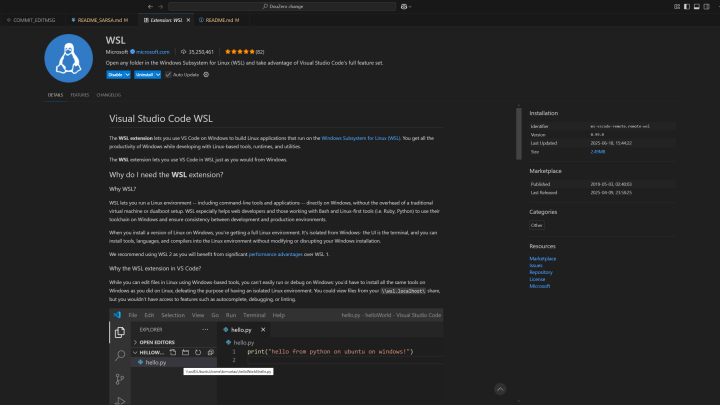Toggle the Auto Update checkbox
720x405 pixels.
(168, 74)
